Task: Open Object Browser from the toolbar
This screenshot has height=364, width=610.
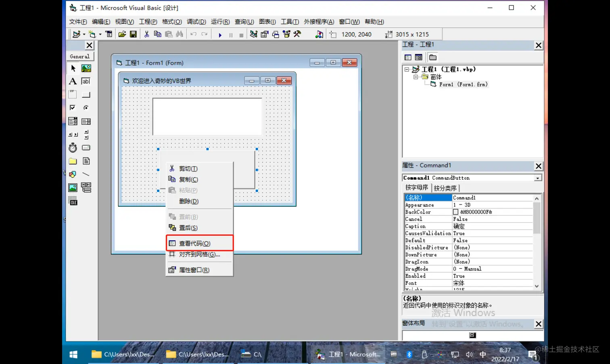Action: (286, 34)
